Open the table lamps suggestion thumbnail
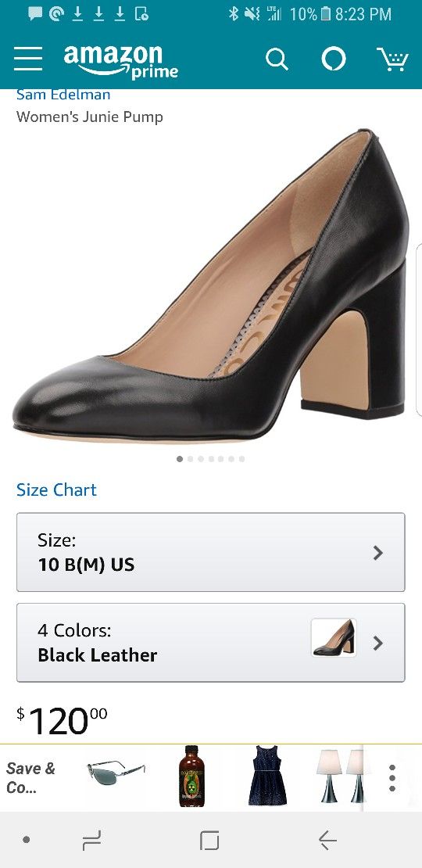The width and height of the screenshot is (422, 868). pos(340,776)
